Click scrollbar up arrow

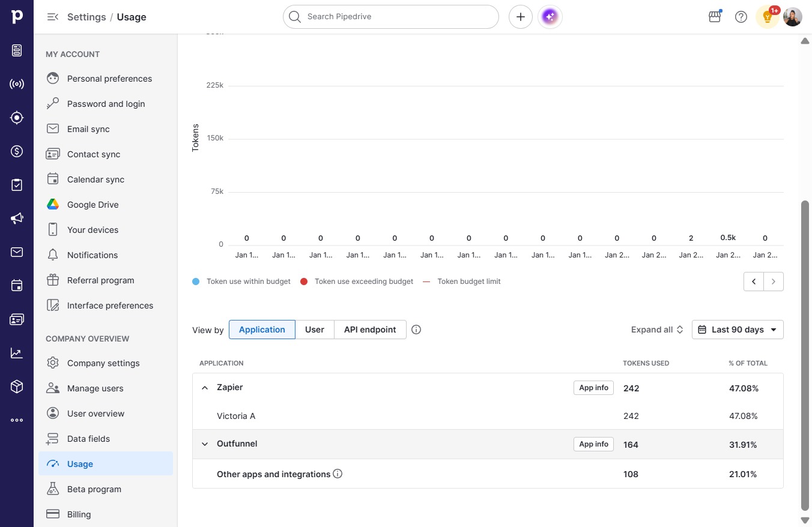coord(805,41)
